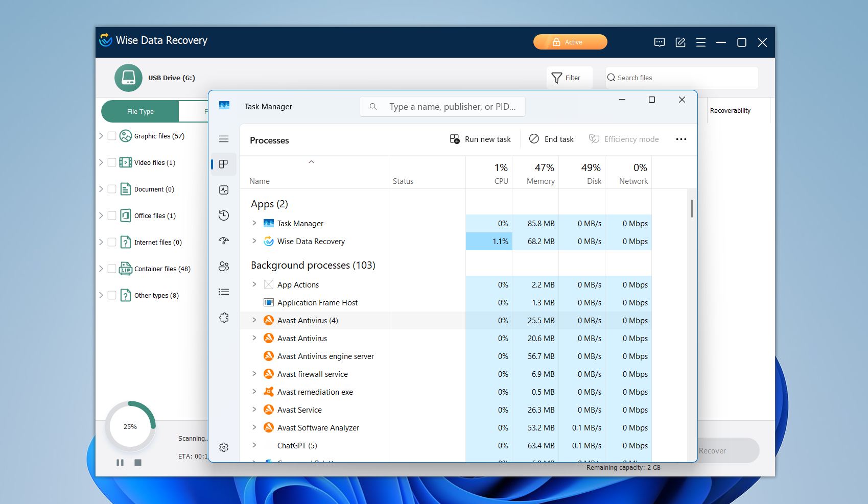868x504 pixels.
Task: Switch to the File Type tab
Action: (x=139, y=111)
